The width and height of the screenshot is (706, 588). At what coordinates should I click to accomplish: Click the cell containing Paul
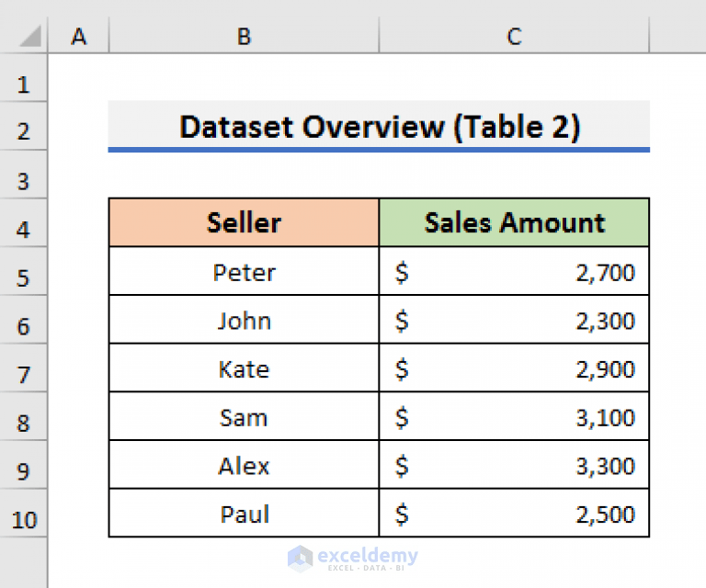[244, 514]
